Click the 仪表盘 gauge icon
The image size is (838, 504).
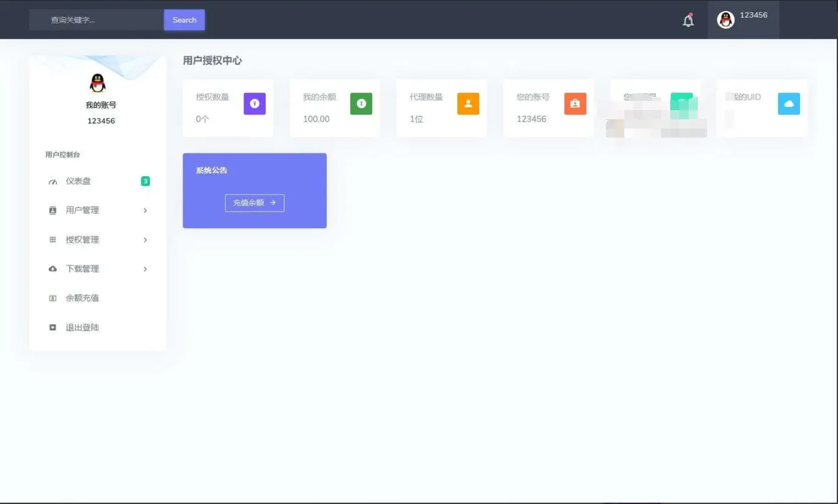[x=53, y=182]
